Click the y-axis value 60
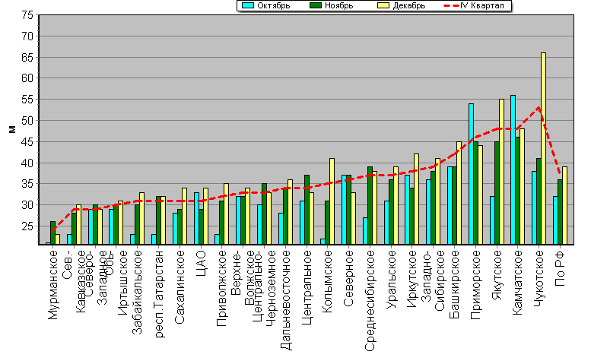591x364 pixels. [x=27, y=78]
